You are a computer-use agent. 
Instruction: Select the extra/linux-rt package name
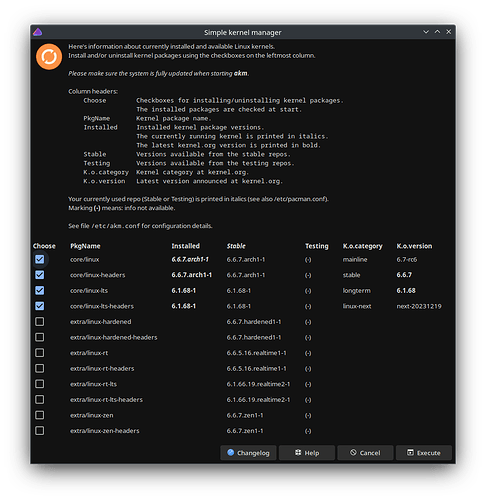(x=89, y=353)
